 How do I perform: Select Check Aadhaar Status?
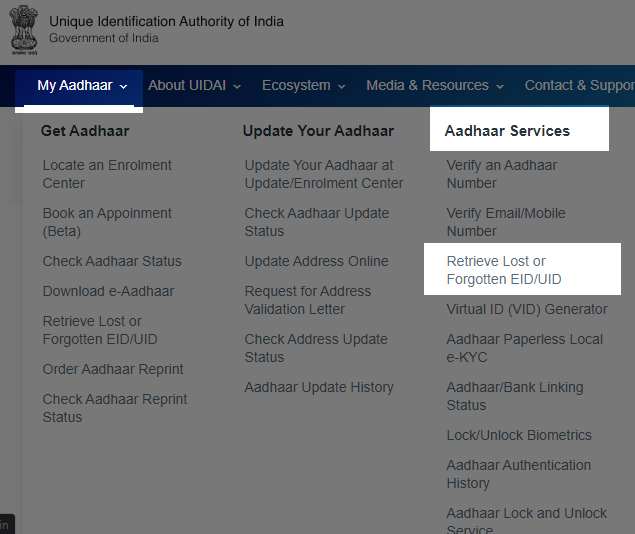tap(112, 261)
